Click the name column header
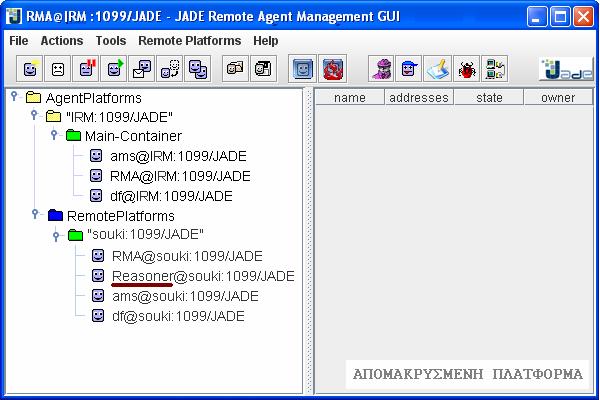Viewport: 600px width, 400px height. pyautogui.click(x=349, y=98)
